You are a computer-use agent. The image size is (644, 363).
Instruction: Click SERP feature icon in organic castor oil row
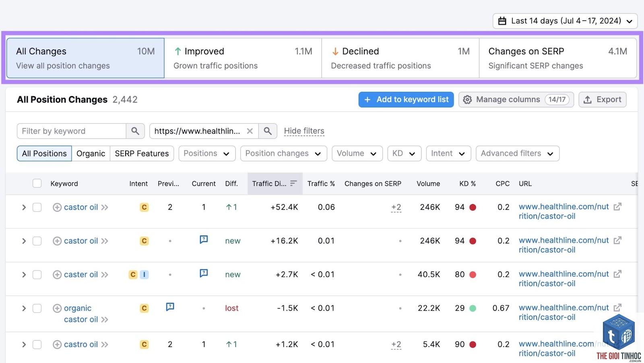point(170,307)
